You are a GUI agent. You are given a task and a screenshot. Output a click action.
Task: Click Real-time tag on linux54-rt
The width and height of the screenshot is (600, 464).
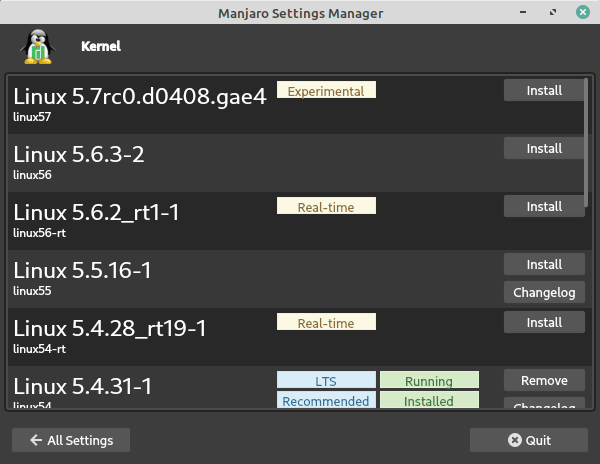tap(326, 322)
